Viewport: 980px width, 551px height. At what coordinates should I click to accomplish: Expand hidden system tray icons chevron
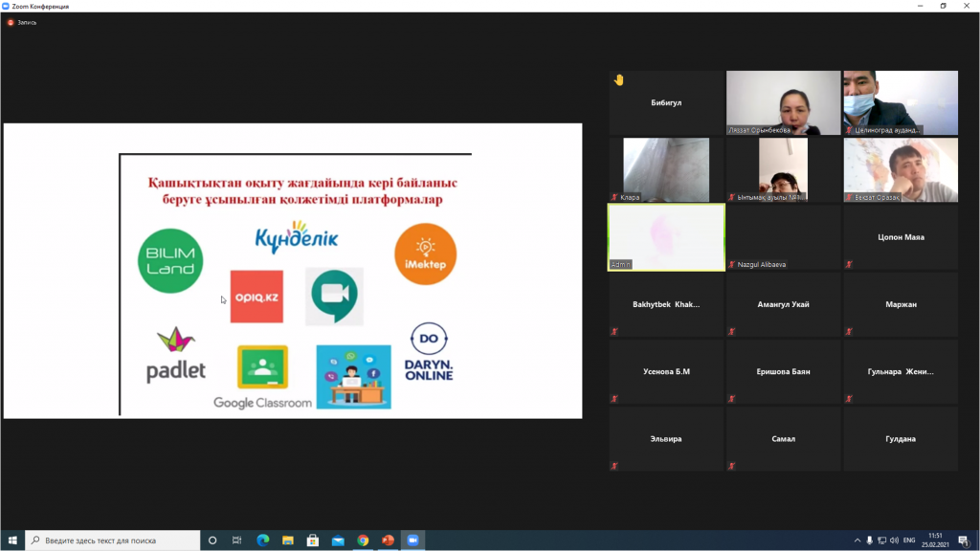(x=857, y=540)
